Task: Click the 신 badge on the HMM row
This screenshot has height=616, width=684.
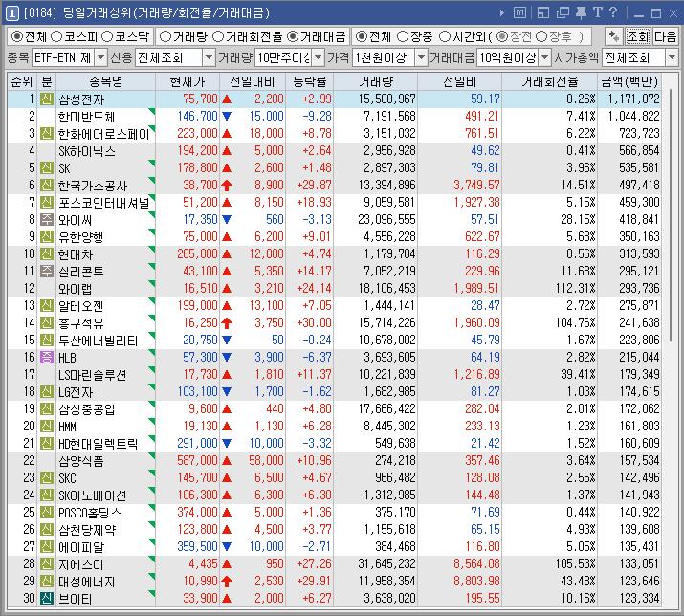Action: [47, 427]
